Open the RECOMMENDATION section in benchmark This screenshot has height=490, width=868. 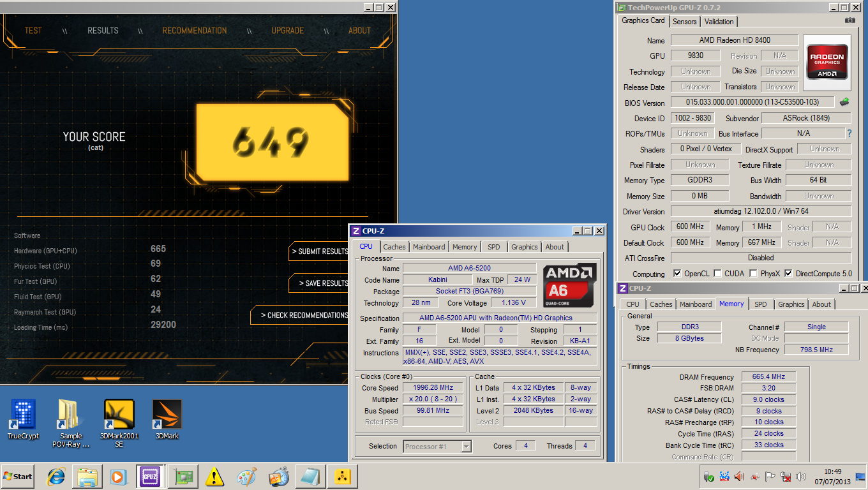point(195,30)
